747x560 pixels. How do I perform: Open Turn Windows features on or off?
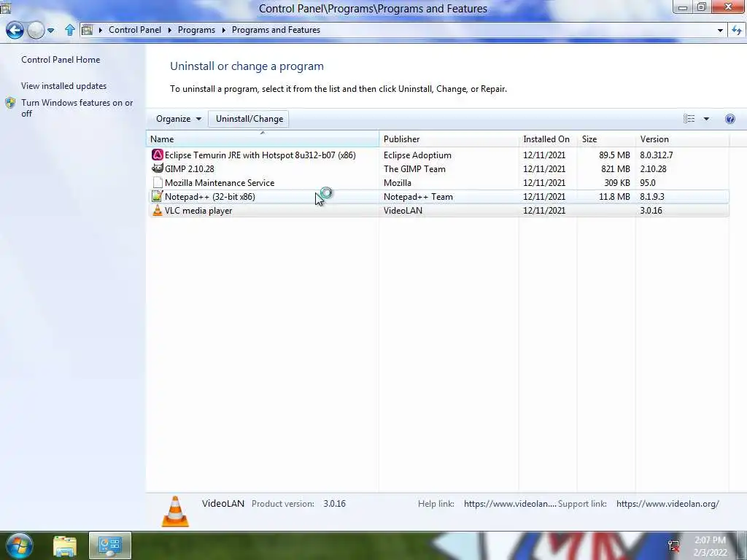pyautogui.click(x=77, y=108)
